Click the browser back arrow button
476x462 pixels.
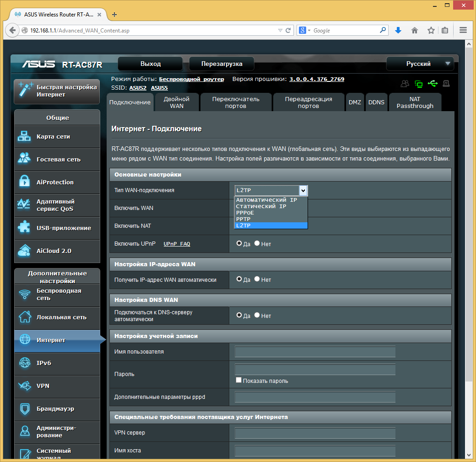tap(12, 30)
